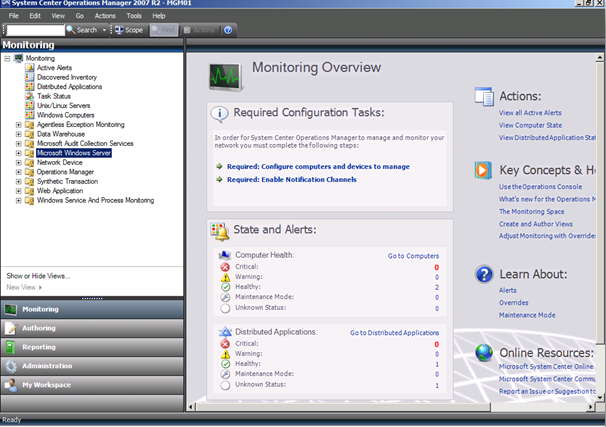The width and height of the screenshot is (606, 427).
Task: Click the State and Alerts bell icon
Action: tap(220, 231)
